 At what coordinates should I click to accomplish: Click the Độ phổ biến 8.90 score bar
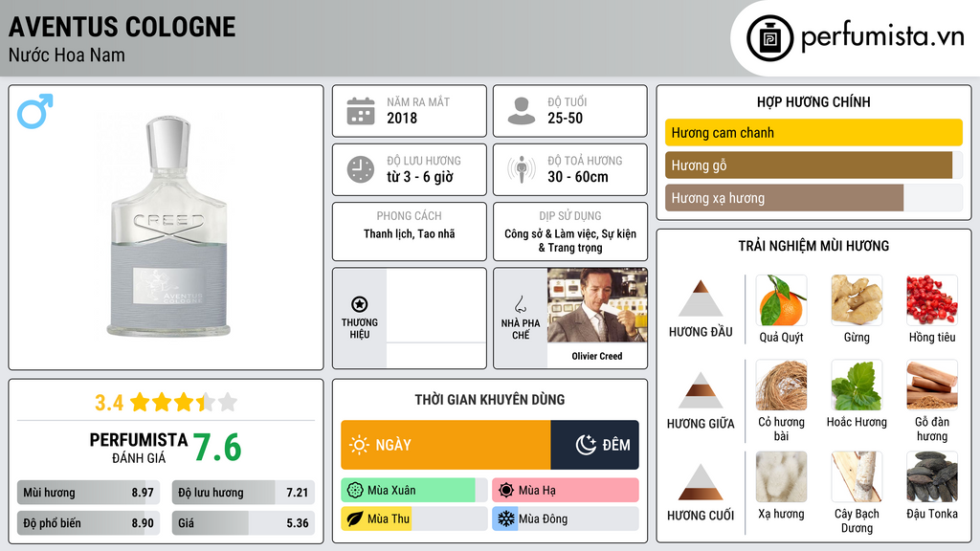[x=88, y=523]
